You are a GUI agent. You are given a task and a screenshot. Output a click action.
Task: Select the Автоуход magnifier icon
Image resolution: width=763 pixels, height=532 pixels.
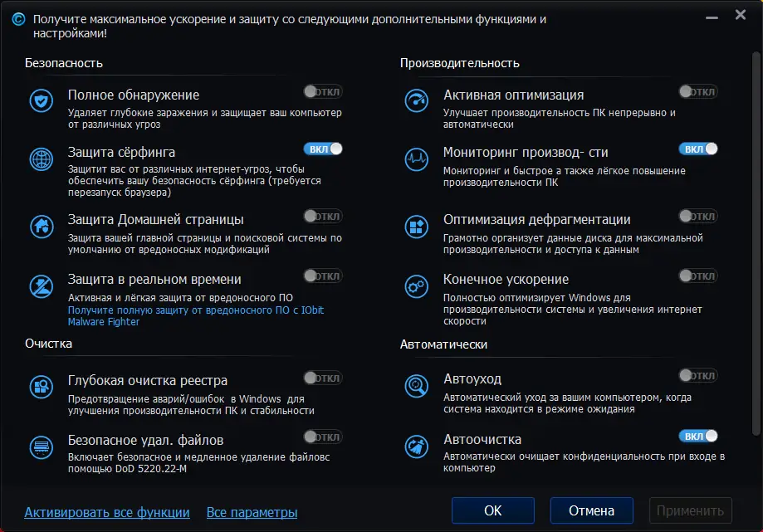pos(415,386)
